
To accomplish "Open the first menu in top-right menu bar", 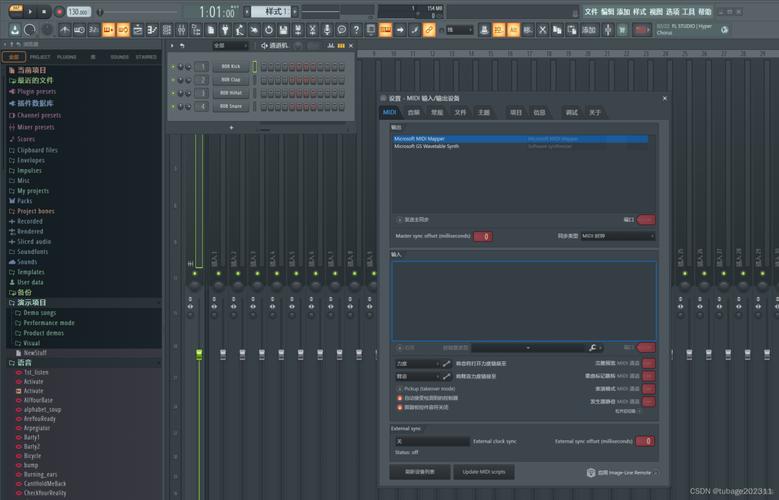I will pos(591,12).
